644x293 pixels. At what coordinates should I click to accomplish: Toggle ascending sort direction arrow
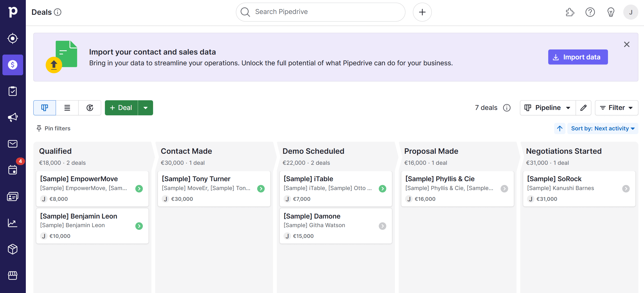(560, 128)
